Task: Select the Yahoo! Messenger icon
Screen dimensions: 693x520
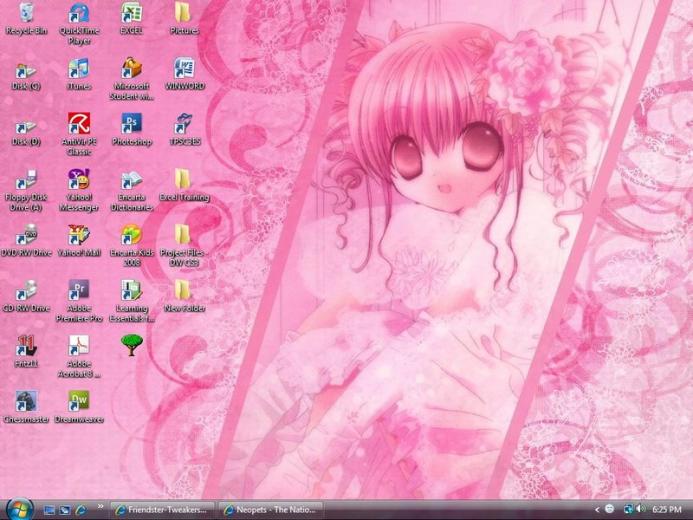Action: (x=79, y=190)
